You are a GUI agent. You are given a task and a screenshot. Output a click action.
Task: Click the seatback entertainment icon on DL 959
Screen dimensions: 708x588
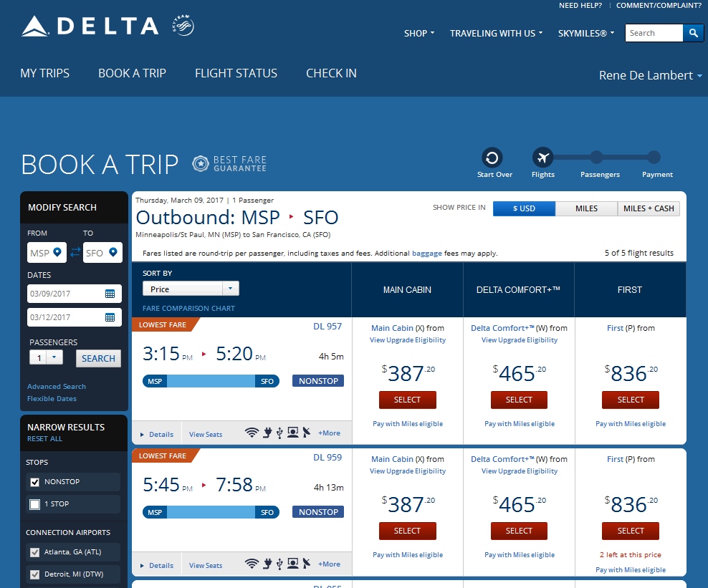[x=292, y=564]
